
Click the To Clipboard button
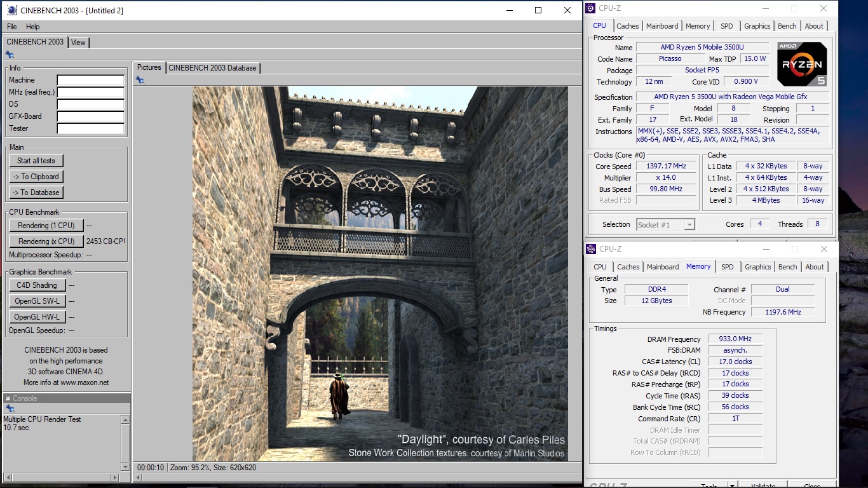coord(36,177)
